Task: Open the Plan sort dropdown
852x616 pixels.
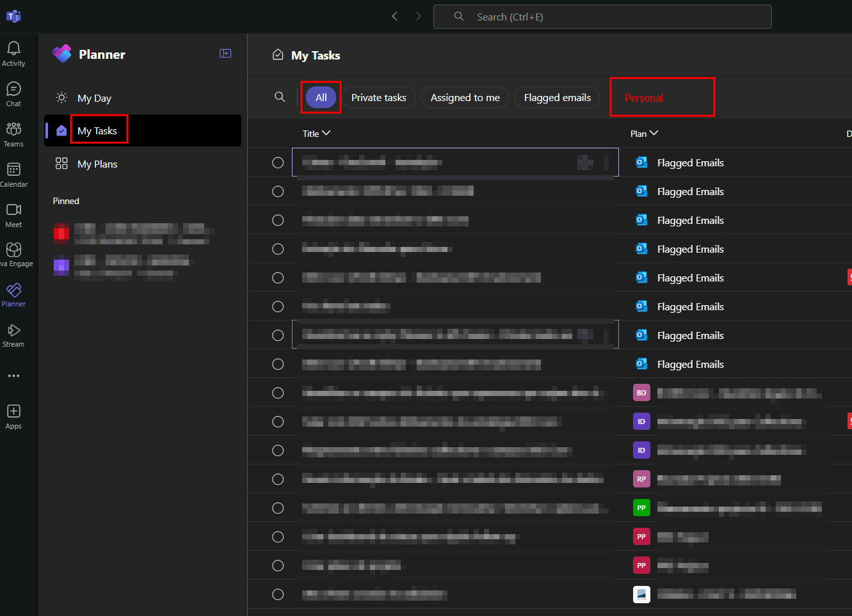Action: 644,133
